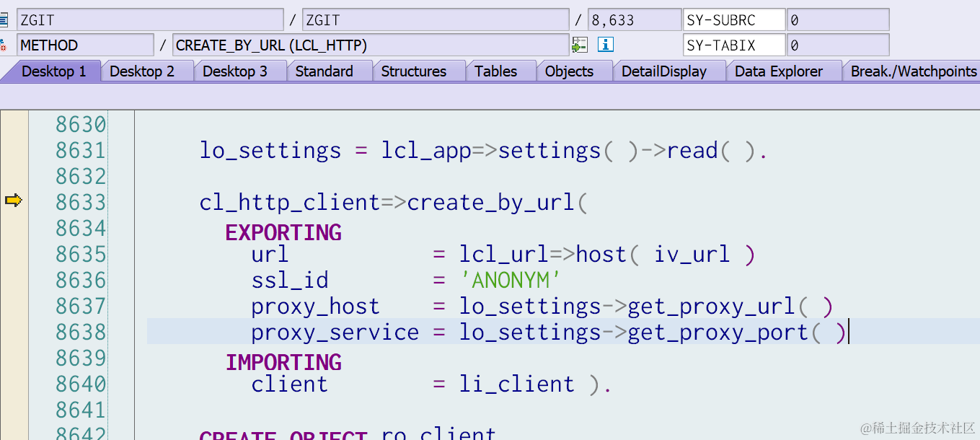Click the lcl_app=>settings( ) call
The height and width of the screenshot is (440, 980).
(511, 151)
